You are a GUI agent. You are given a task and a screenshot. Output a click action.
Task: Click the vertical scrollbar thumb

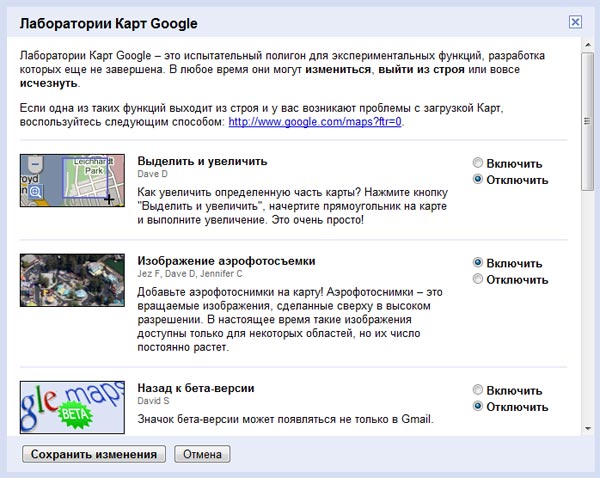point(587,121)
